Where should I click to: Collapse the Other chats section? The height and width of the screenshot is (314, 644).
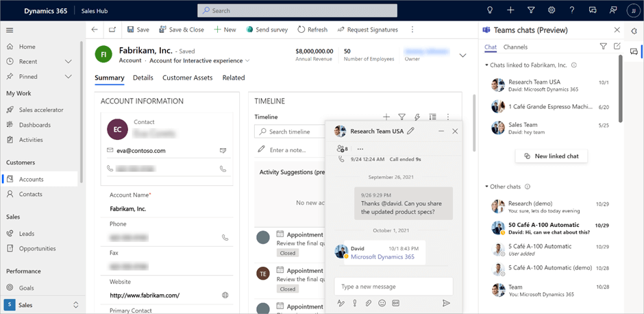[x=486, y=186]
